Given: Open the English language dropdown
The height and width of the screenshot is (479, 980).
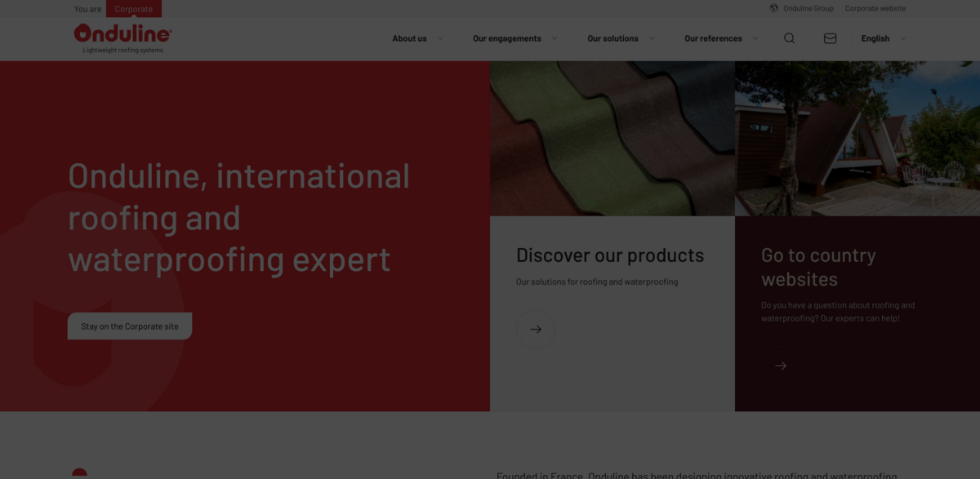Looking at the screenshot, I should [x=883, y=38].
